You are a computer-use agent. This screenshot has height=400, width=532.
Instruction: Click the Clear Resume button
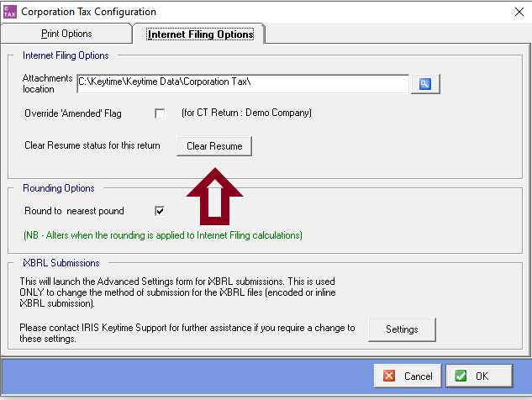coord(214,146)
